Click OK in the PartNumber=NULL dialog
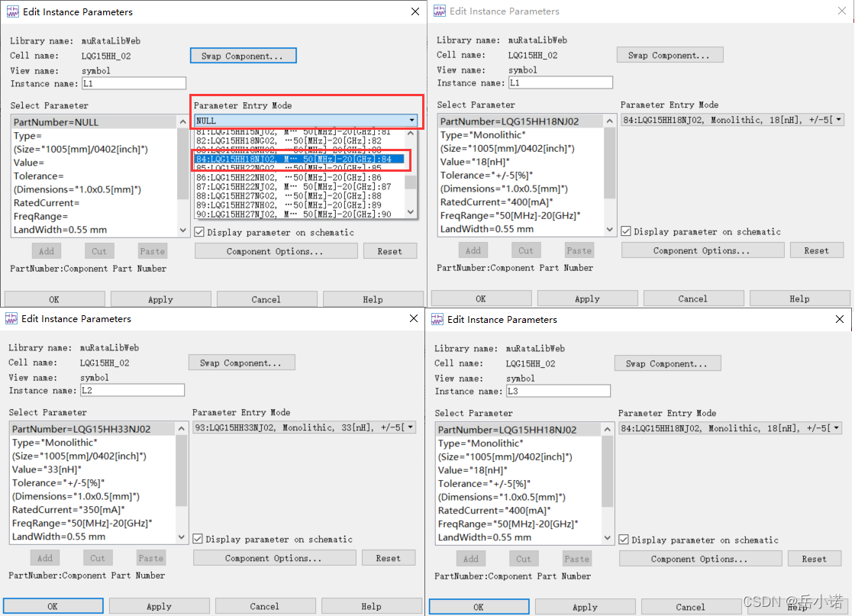This screenshot has height=616, width=855. pos(54,299)
